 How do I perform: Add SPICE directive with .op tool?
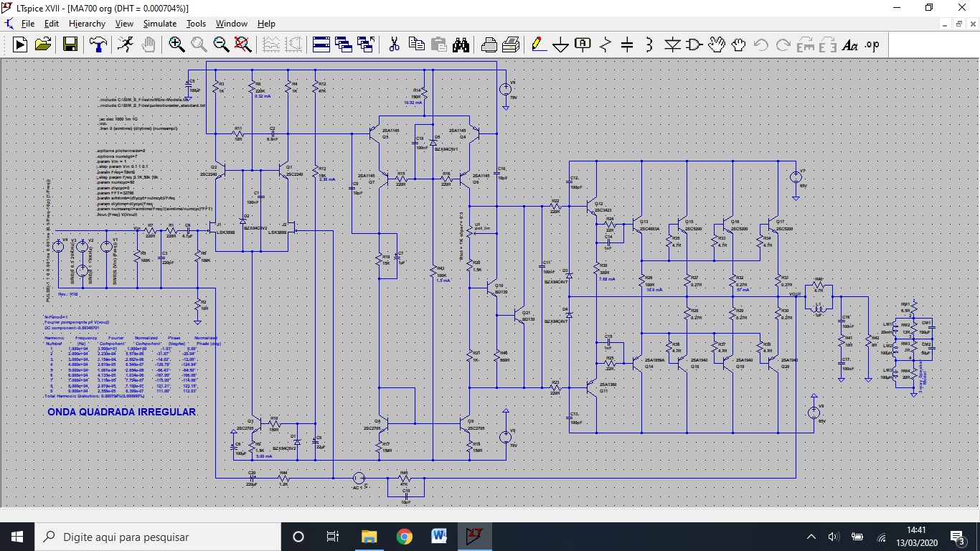tap(872, 44)
